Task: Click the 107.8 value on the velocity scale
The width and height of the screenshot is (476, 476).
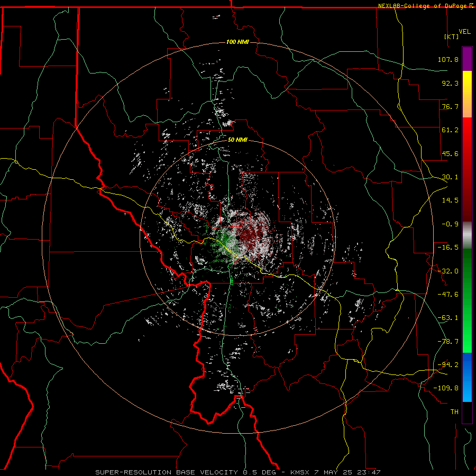Action: [448, 59]
